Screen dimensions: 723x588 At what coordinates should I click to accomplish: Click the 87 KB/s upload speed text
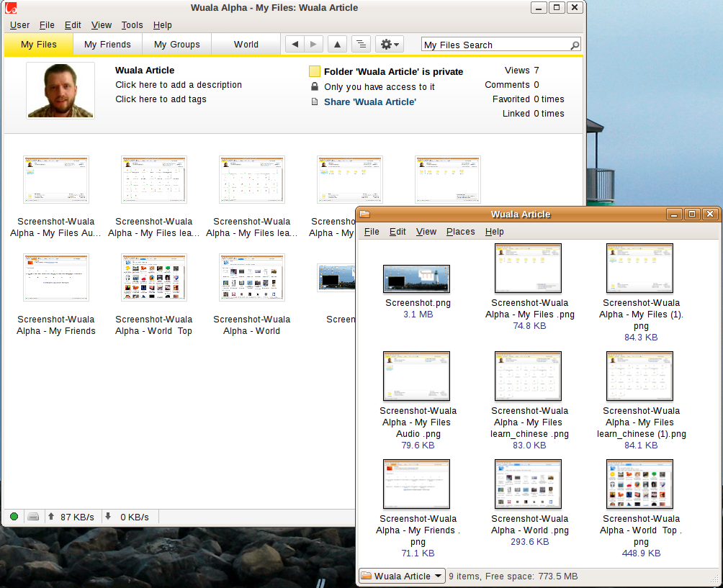pyautogui.click(x=77, y=517)
